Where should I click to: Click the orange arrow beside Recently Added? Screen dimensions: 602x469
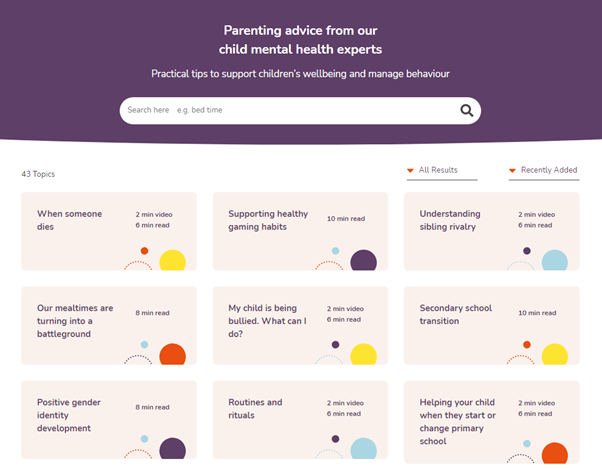point(512,170)
